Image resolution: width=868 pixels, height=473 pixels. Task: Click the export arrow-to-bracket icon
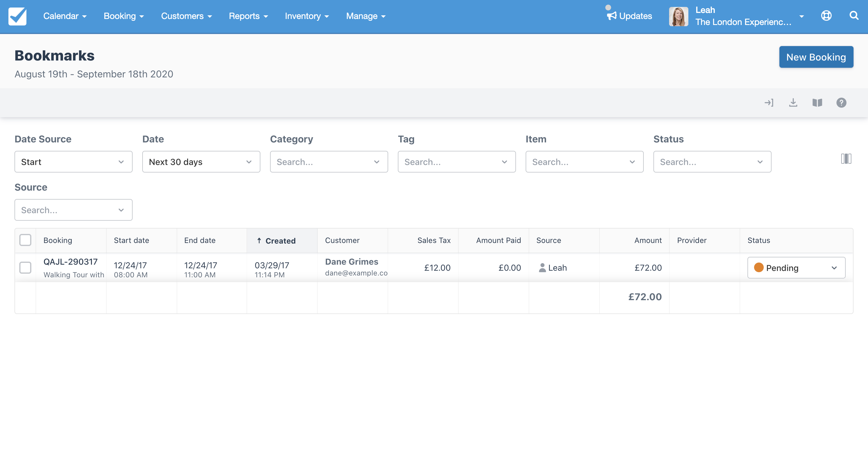tap(769, 103)
